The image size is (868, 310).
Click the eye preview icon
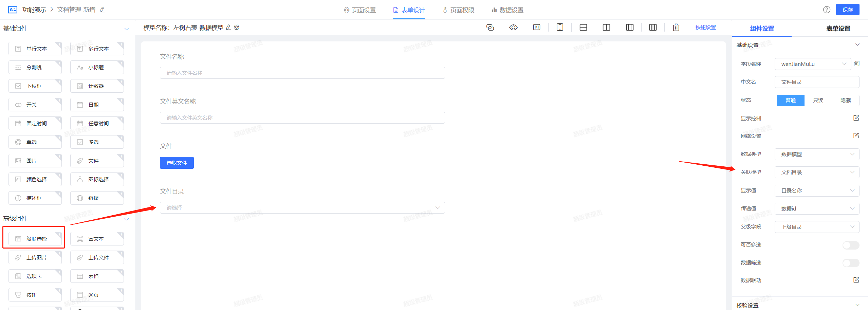click(x=513, y=28)
